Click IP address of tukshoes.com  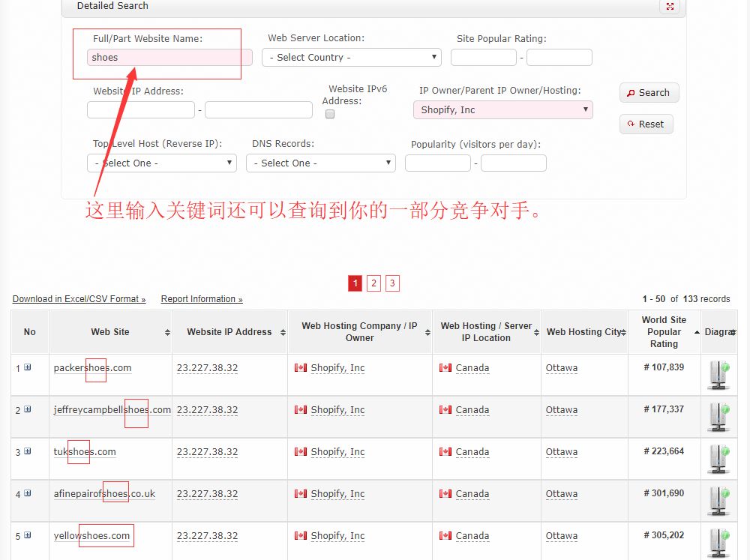click(207, 451)
